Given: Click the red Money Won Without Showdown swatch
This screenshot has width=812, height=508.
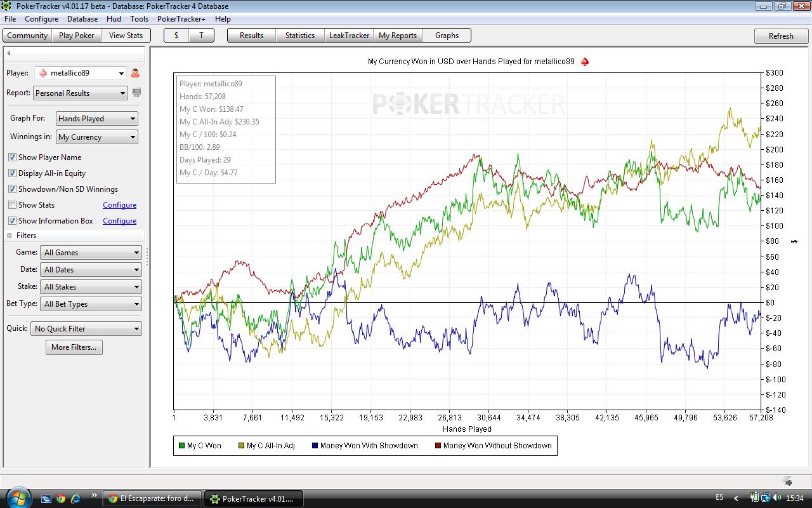Looking at the screenshot, I should (438, 446).
